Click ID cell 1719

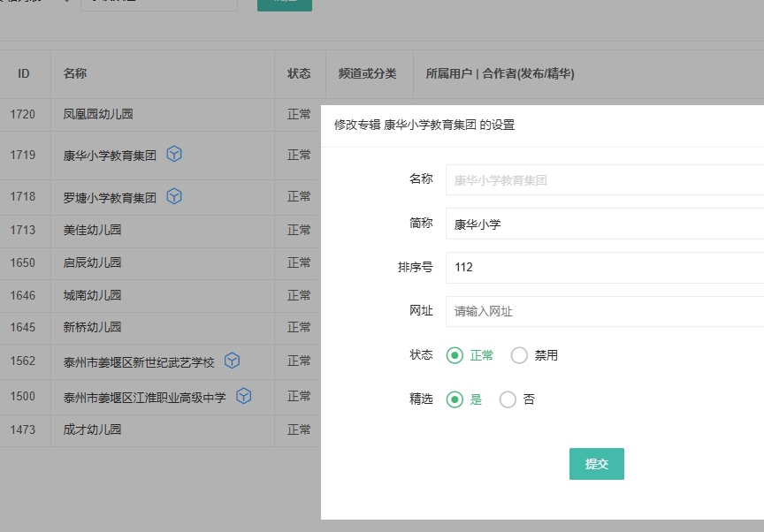click(23, 155)
